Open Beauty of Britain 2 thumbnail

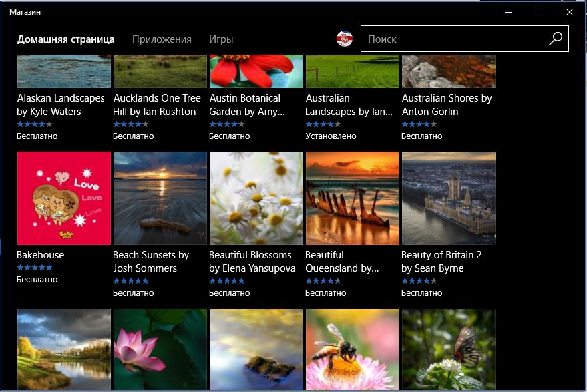click(449, 198)
